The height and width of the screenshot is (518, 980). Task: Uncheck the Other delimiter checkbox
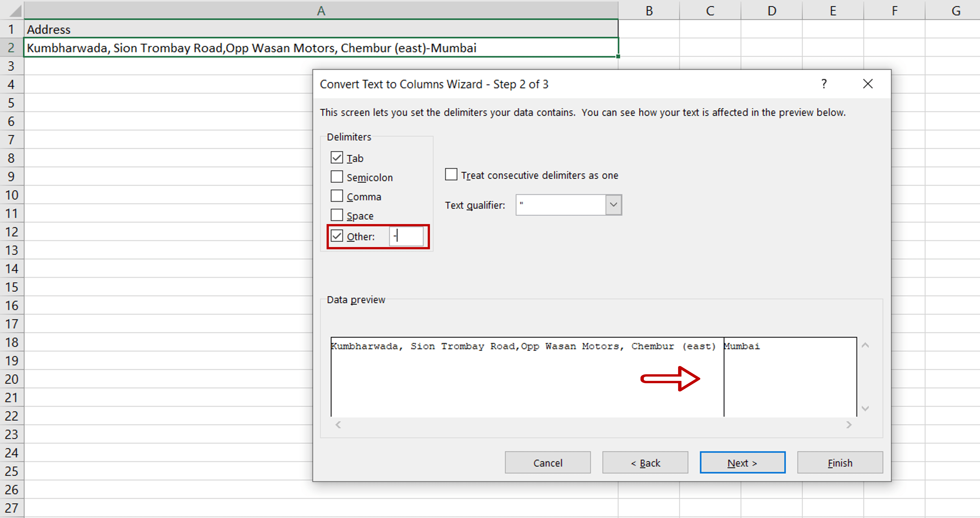click(336, 236)
